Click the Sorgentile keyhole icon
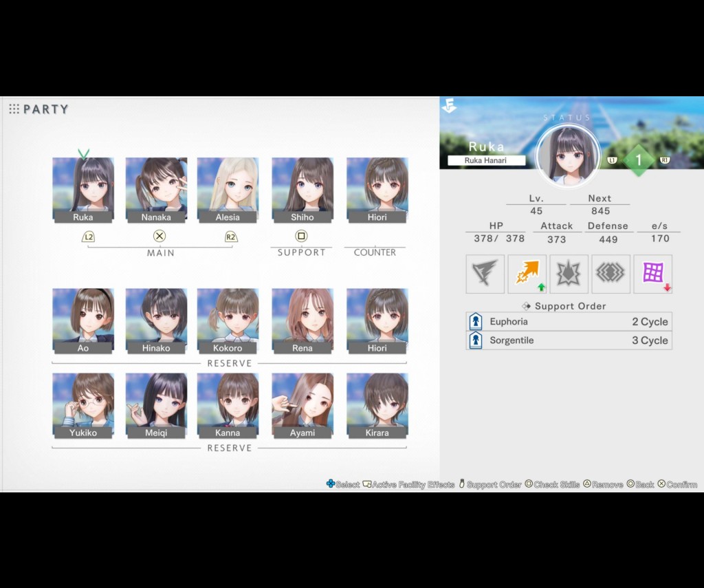 [476, 340]
